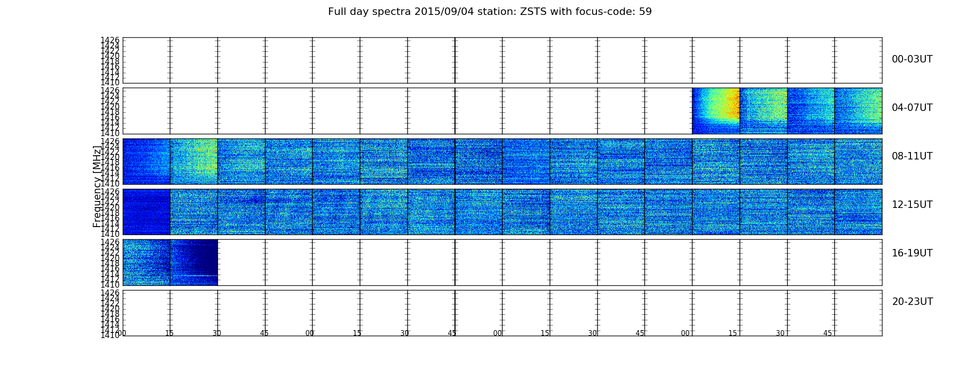Click the empty 00-03UT spectra panel
Image resolution: width=980 pixels, height=373 pixels.
click(502, 61)
